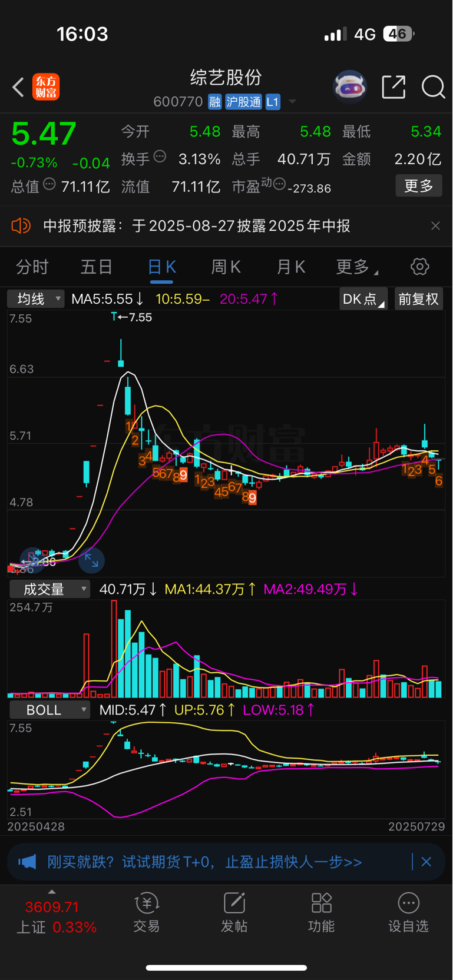Open the 上证 index ticker
453x980 pixels.
[56, 917]
